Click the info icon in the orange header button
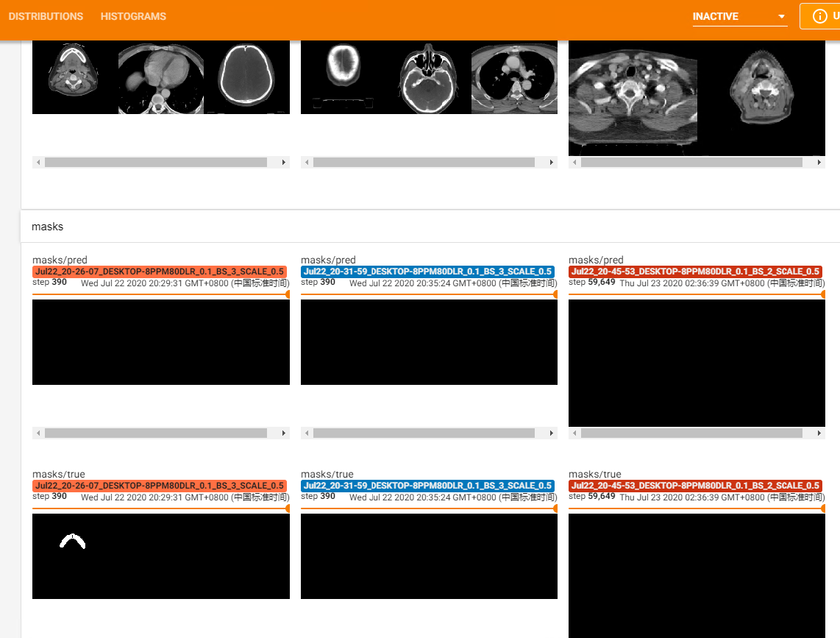Screen dimensions: 840x638 (819, 15)
